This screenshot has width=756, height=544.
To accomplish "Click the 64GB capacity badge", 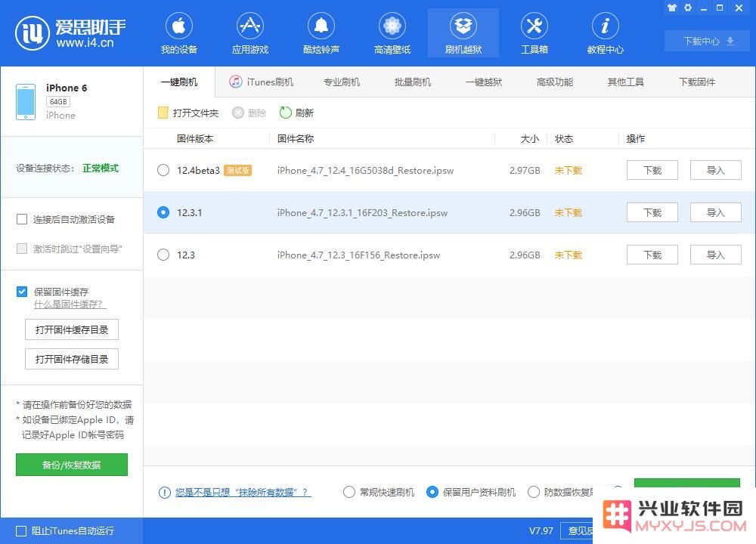I will 58,102.
